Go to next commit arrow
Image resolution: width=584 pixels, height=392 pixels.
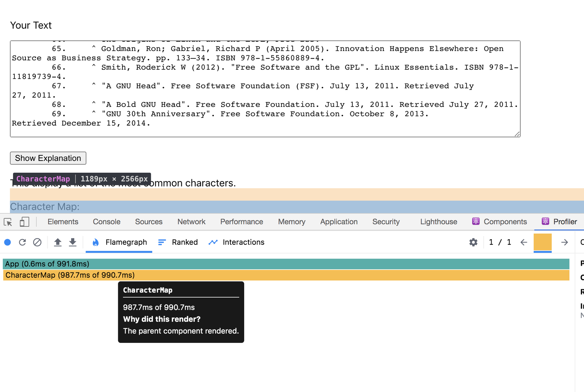coord(565,242)
